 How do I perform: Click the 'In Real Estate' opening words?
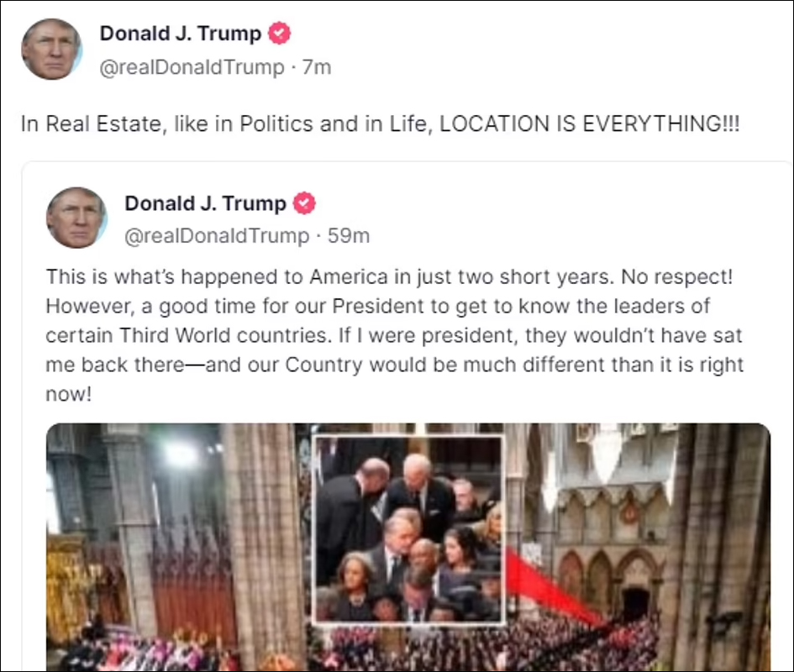(x=90, y=124)
